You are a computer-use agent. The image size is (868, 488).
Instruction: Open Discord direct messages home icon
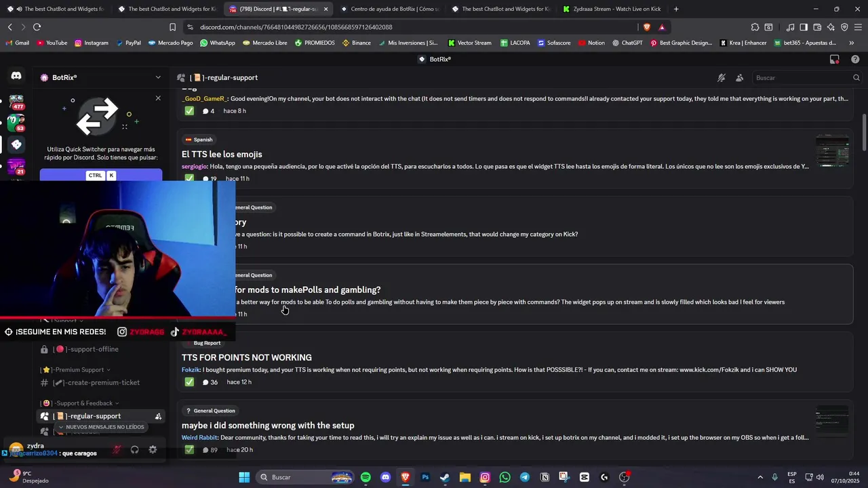(x=16, y=77)
